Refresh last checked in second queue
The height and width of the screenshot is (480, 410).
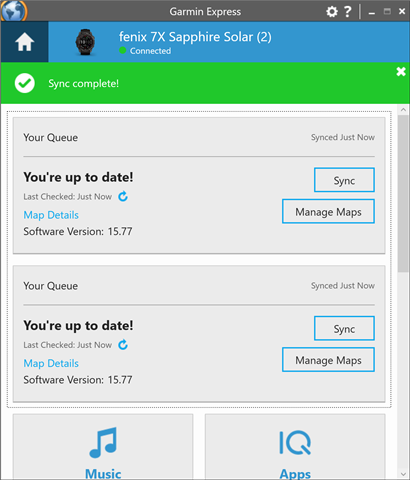coord(123,345)
